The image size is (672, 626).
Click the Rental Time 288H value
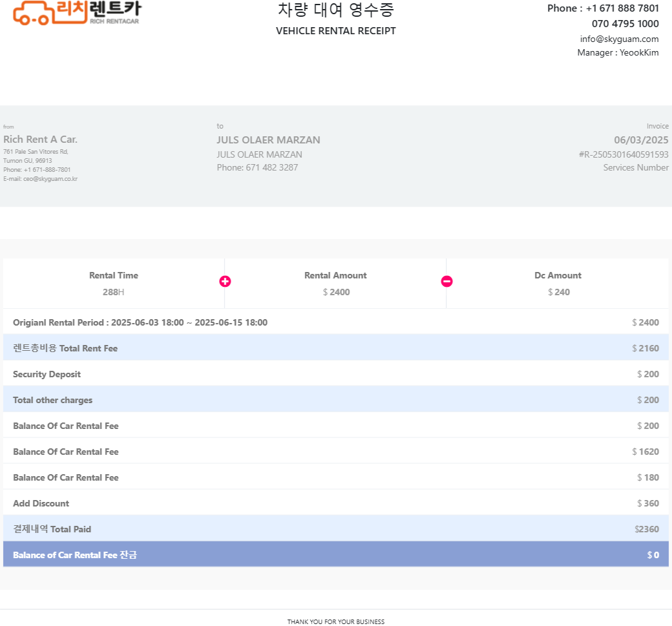tap(114, 292)
